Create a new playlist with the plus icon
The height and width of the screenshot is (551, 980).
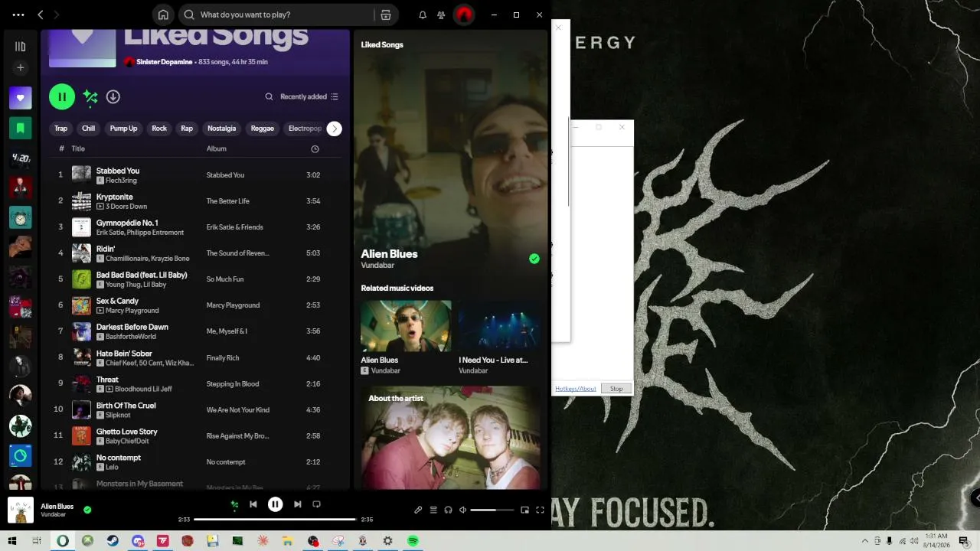21,68
